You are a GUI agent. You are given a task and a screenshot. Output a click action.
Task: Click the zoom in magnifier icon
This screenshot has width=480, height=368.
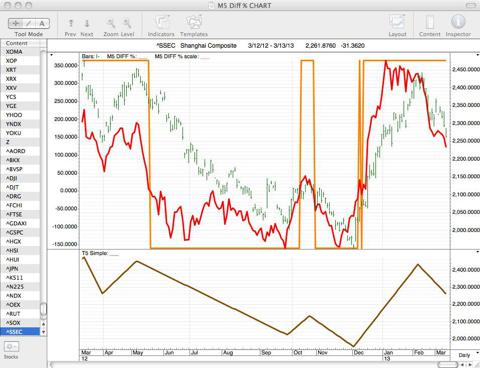[127, 23]
